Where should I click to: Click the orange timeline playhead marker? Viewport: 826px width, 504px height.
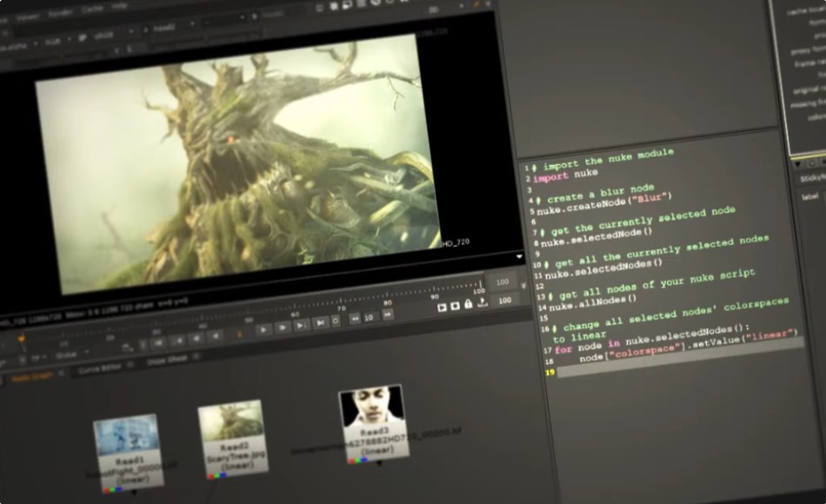(21, 337)
